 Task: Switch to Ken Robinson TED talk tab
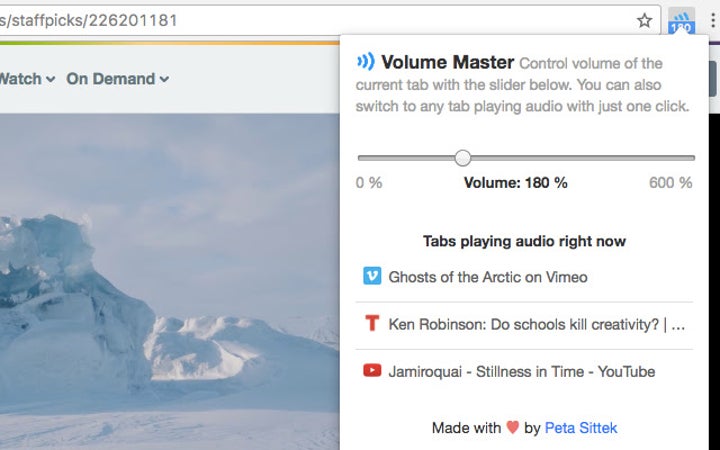point(536,324)
